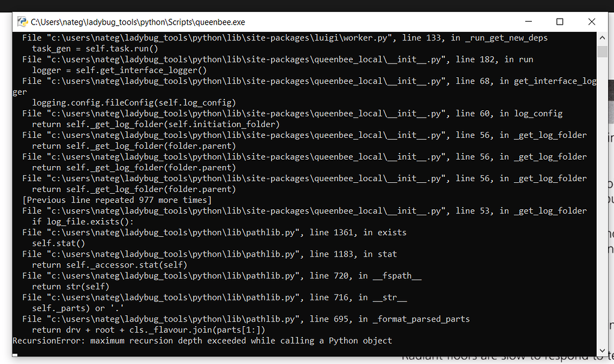
Task: Click the scrollbar up arrow
Action: [x=602, y=37]
